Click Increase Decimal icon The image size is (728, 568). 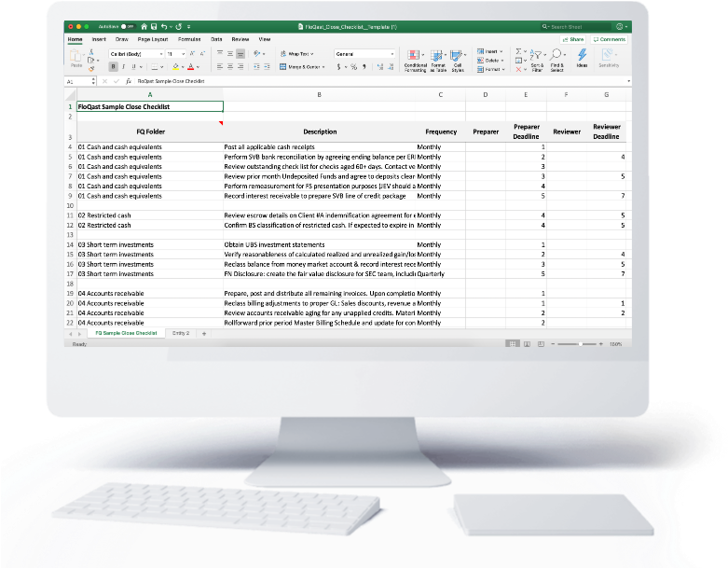380,67
